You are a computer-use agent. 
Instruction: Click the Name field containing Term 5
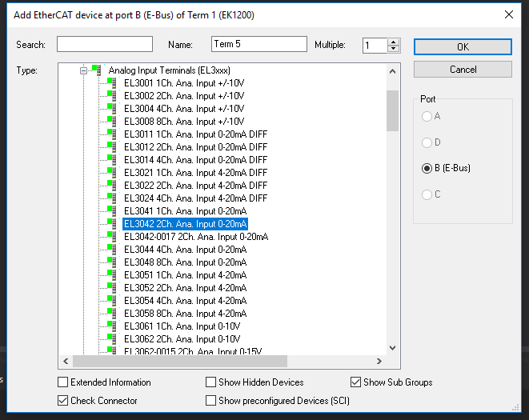click(259, 44)
